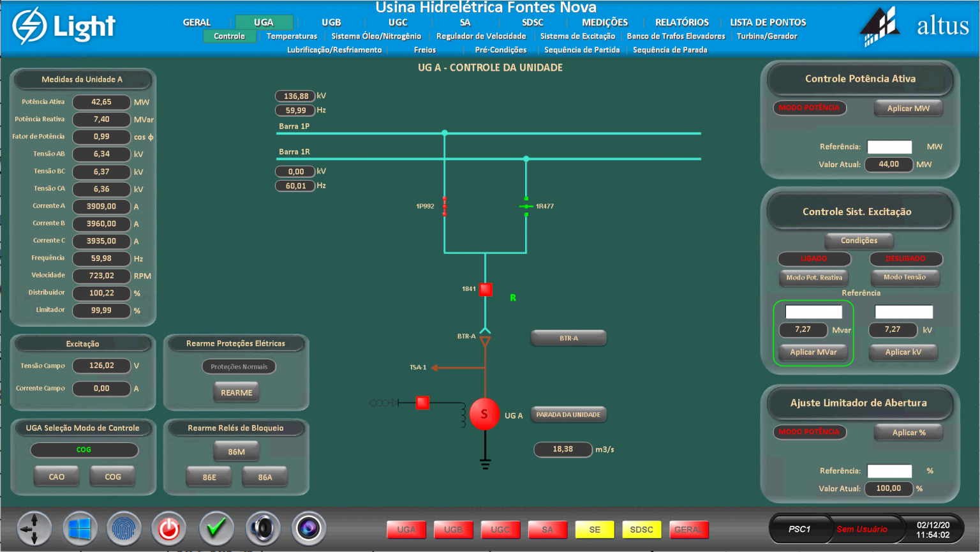The height and width of the screenshot is (552, 980).
Task: Switch excitation to DESLIGADO
Action: pyautogui.click(x=905, y=259)
